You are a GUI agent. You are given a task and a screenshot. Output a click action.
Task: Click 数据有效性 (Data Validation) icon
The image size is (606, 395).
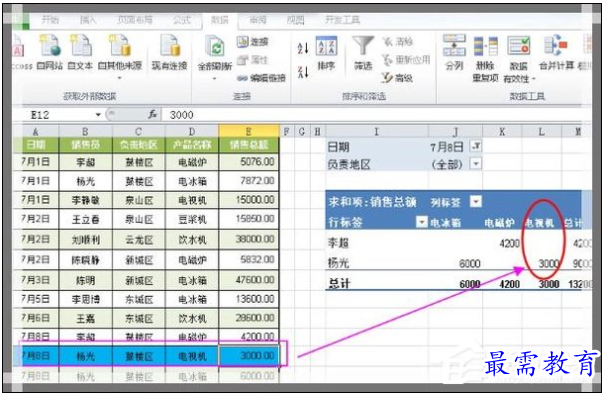pyautogui.click(x=519, y=46)
